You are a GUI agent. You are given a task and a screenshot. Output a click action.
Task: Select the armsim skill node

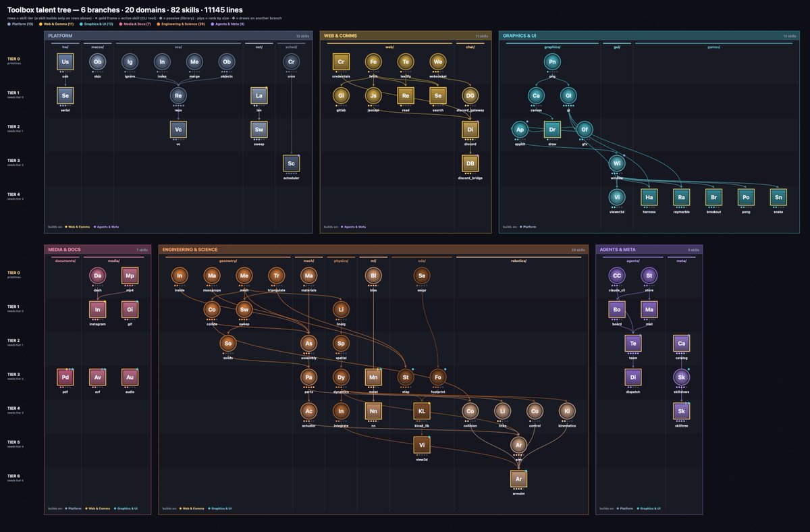[518, 478]
